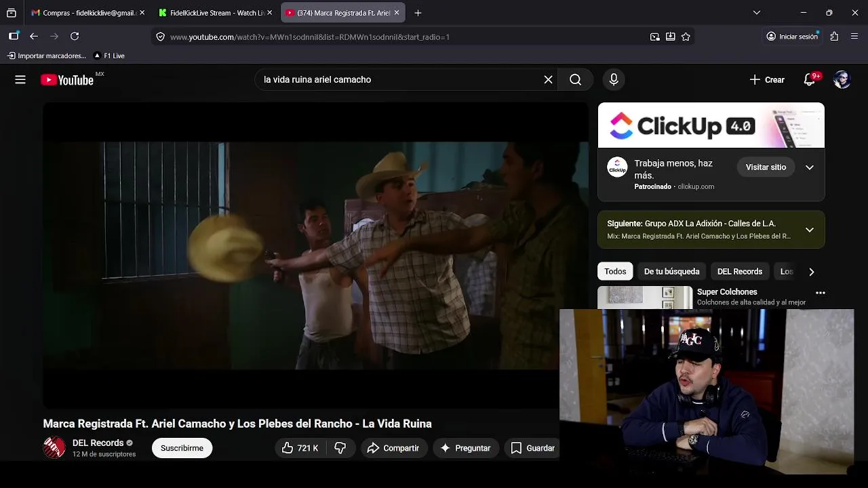
Task: Open a new browser tab
Action: [418, 13]
